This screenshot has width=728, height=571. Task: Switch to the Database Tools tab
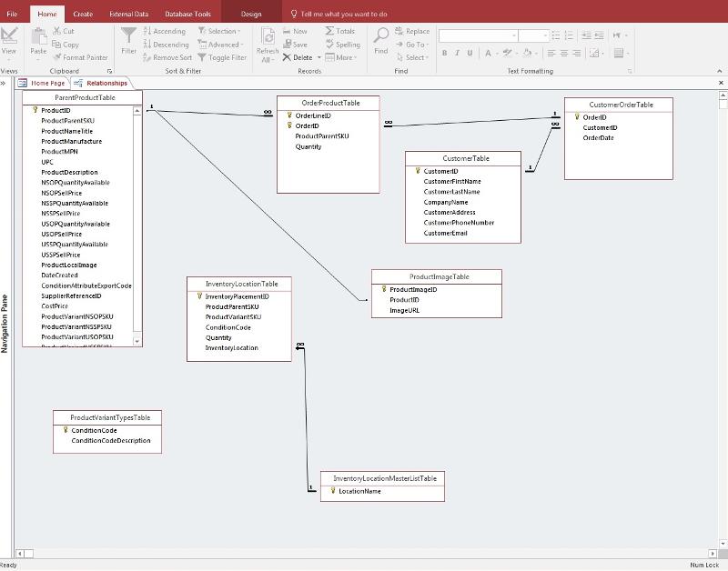(x=187, y=15)
